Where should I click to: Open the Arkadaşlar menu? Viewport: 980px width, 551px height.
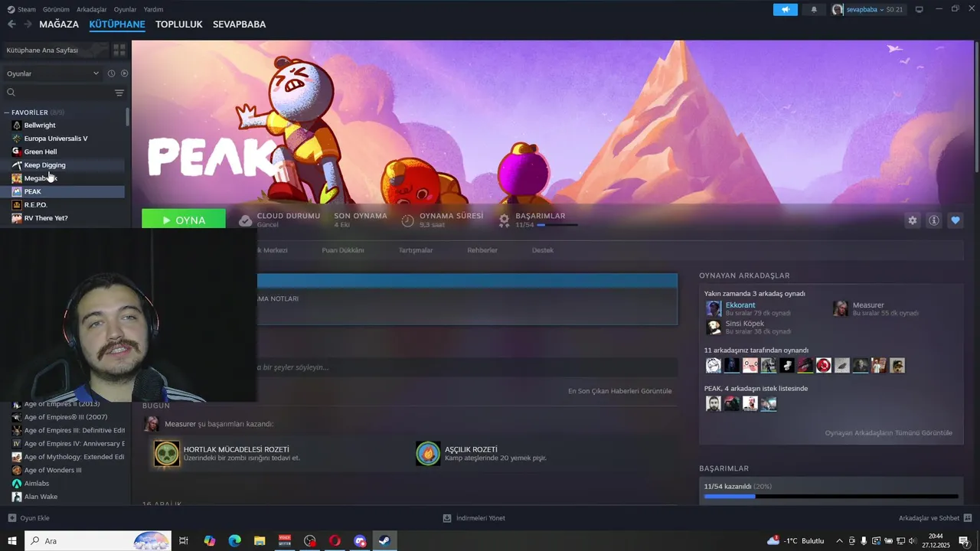point(92,9)
